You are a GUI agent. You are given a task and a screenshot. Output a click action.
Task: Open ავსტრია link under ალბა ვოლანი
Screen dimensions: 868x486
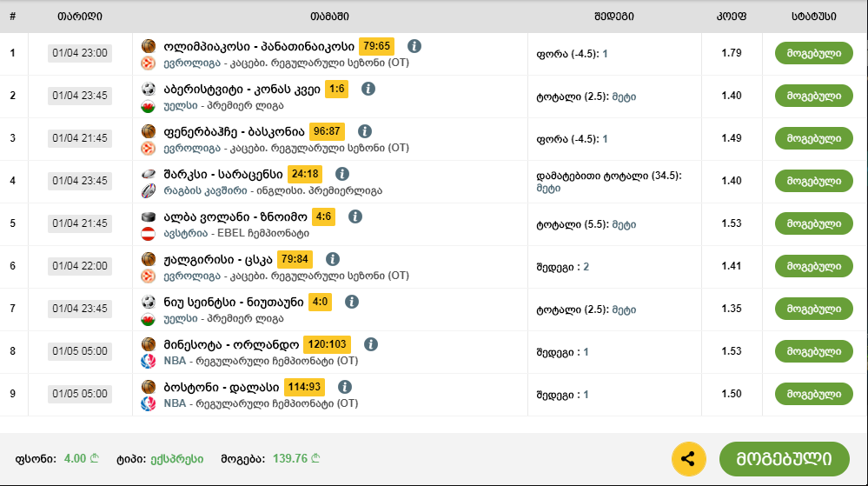185,234
